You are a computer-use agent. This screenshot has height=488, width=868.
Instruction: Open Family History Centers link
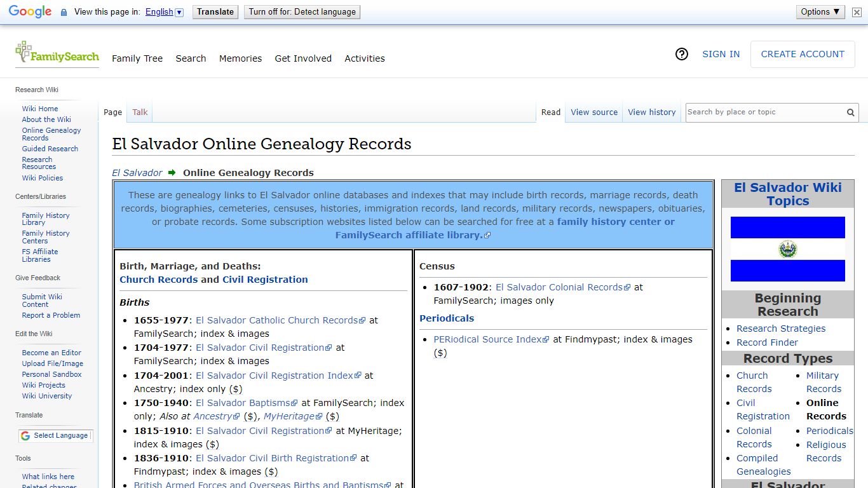click(x=46, y=237)
